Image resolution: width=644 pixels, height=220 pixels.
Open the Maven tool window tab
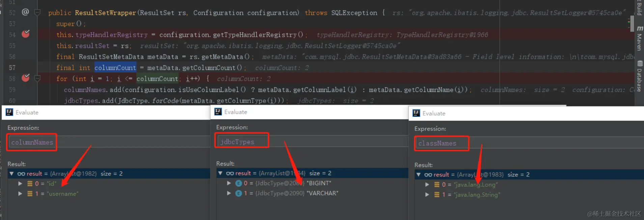click(639, 42)
